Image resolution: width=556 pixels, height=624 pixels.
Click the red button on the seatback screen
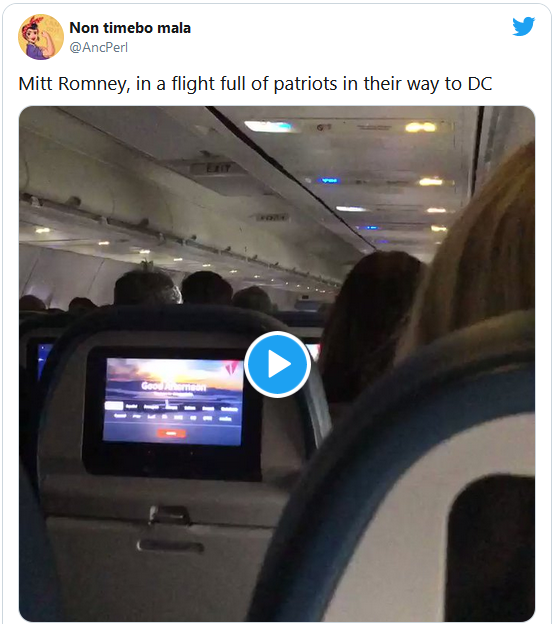[171, 433]
